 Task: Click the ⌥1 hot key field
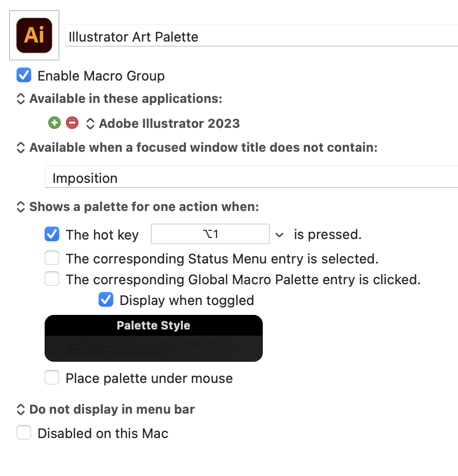tap(210, 234)
